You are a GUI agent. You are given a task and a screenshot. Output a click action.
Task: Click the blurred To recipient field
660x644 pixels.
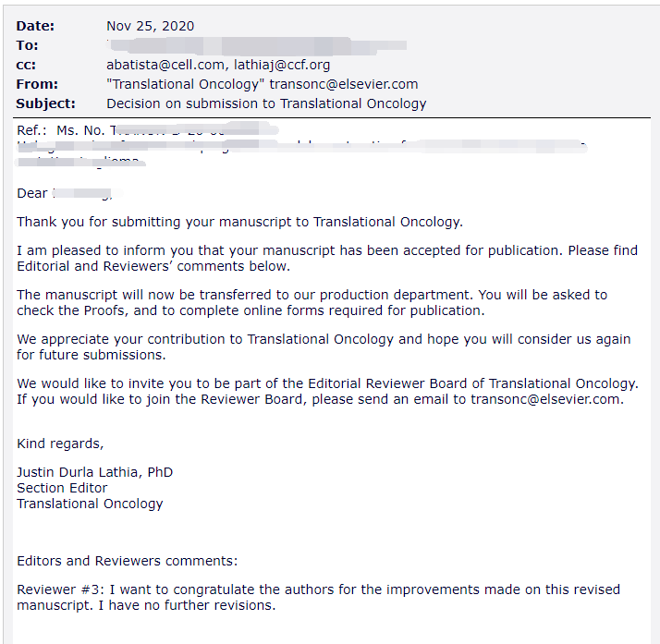click(x=256, y=45)
